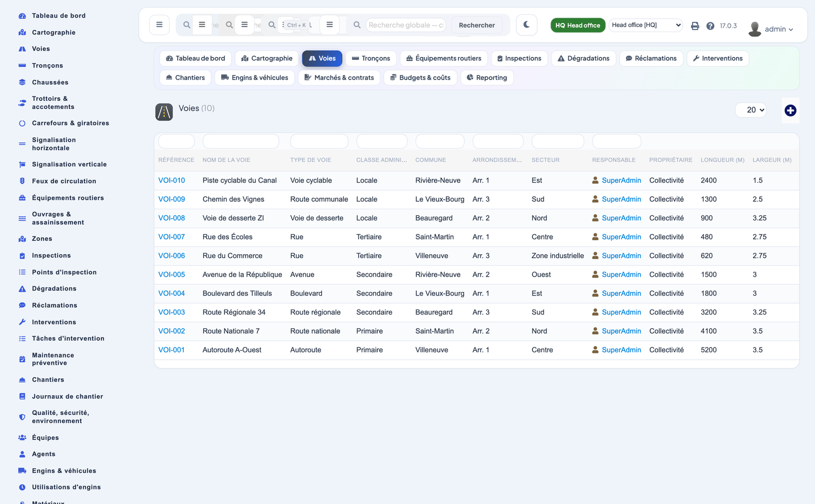The height and width of the screenshot is (504, 815).
Task: Switch to the Cartographie tab in the top tab bar
Action: 267,59
